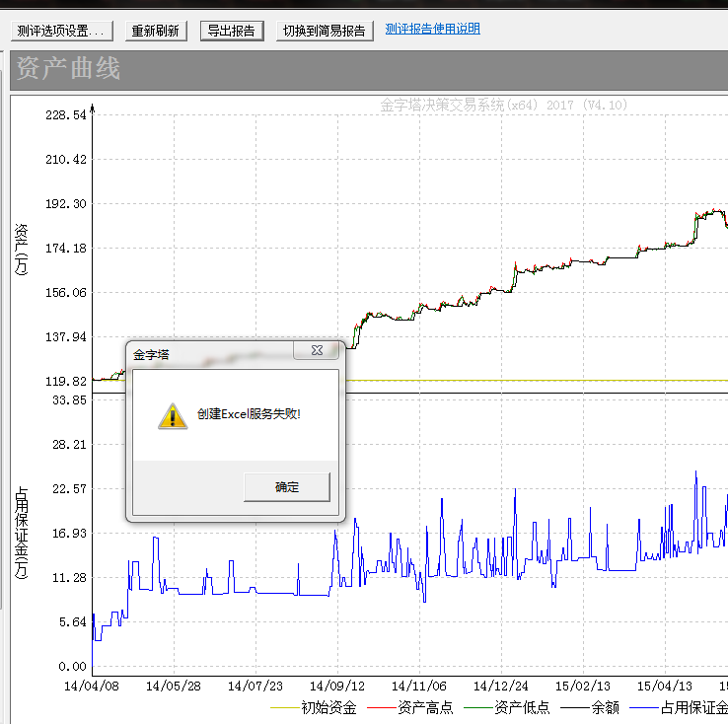Click the 导出报告 export report button

[x=232, y=32]
